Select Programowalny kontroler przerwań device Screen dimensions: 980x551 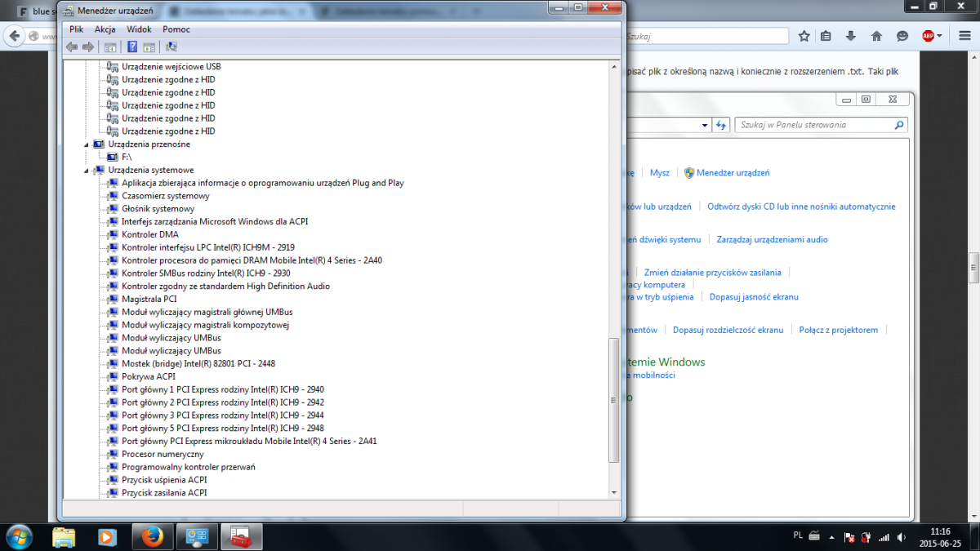[x=189, y=467]
